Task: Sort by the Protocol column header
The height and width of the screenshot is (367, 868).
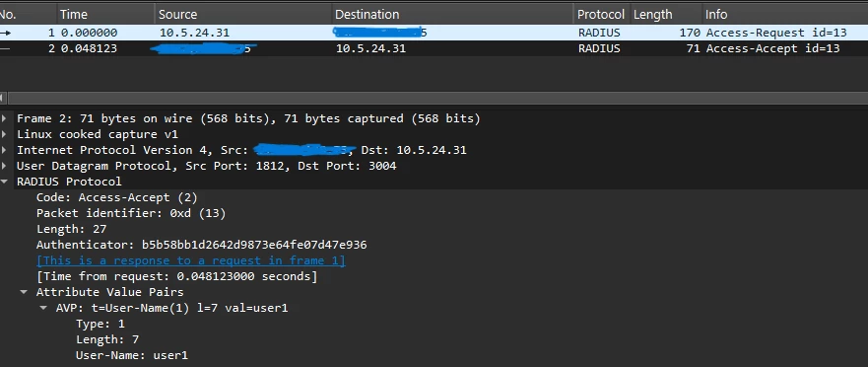Action: [601, 15]
